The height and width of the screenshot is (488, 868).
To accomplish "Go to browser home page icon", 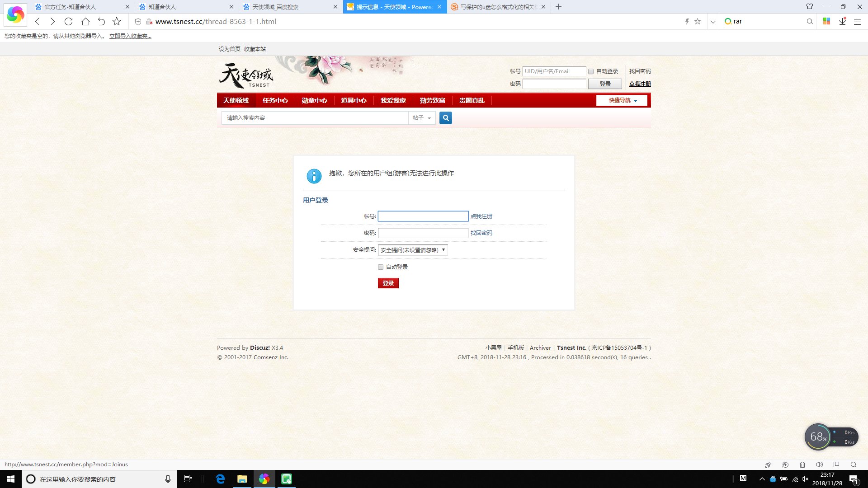I will pos(85,21).
